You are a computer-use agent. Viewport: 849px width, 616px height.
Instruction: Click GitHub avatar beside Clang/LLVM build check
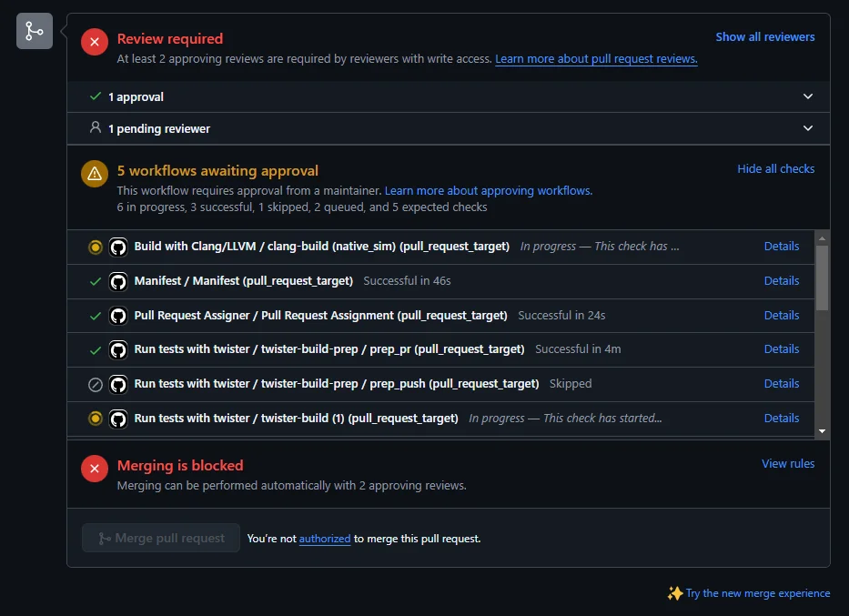point(117,247)
